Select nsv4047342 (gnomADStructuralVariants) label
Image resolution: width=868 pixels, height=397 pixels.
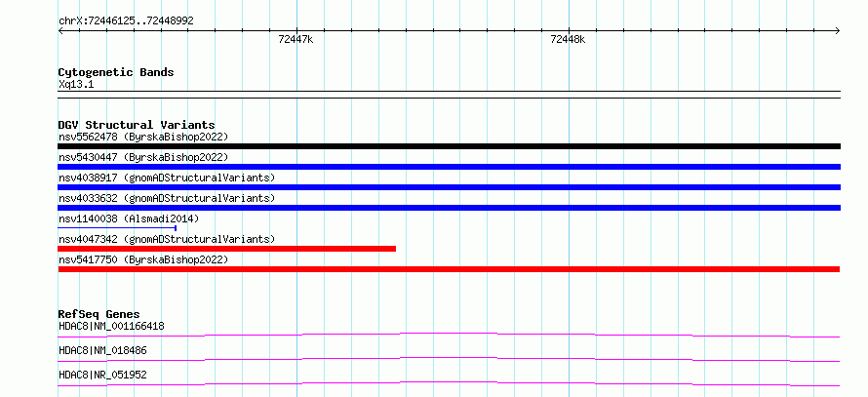click(167, 239)
